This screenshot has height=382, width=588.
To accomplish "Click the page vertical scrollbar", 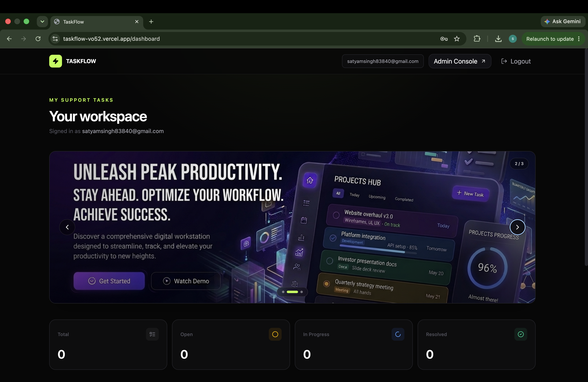I will [x=586, y=157].
